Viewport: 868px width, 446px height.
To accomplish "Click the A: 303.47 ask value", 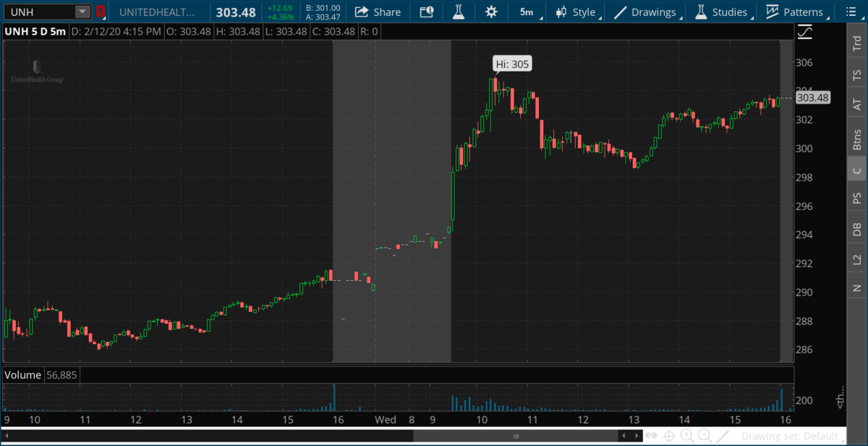I will [x=324, y=17].
